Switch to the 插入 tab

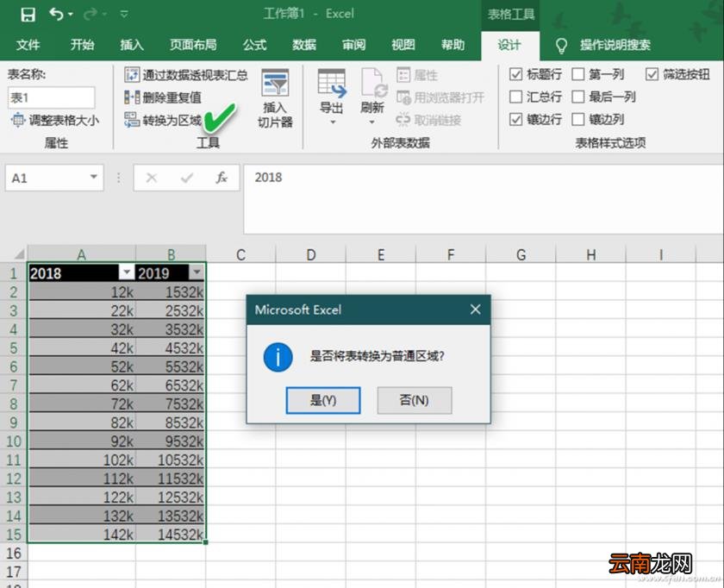click(132, 45)
